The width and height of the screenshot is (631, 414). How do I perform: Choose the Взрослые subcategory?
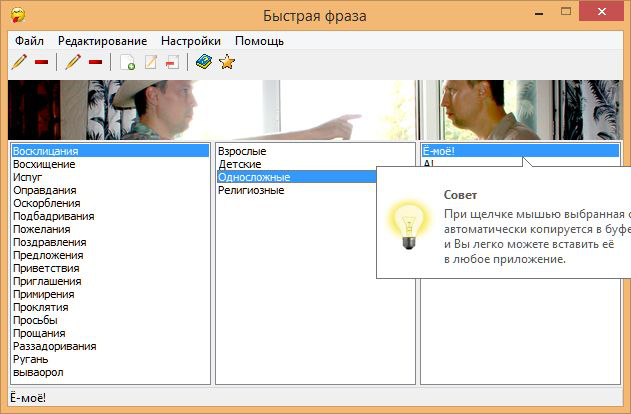coord(316,151)
